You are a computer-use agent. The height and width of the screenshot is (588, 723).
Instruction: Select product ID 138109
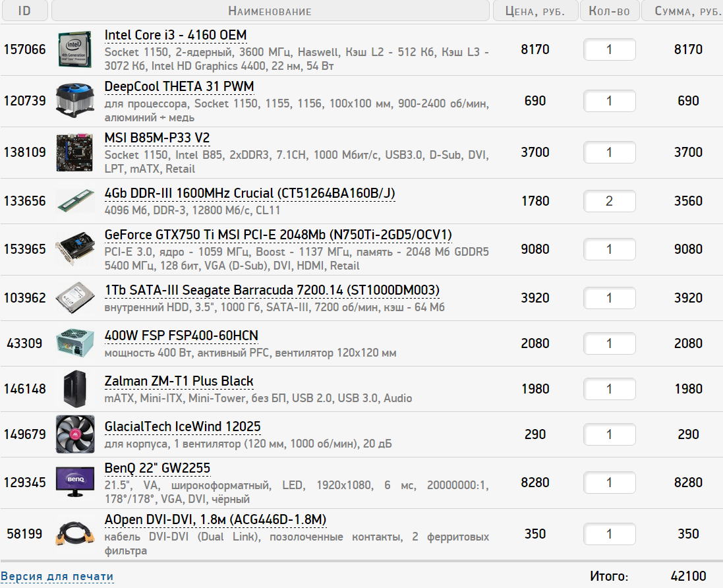tap(25, 152)
